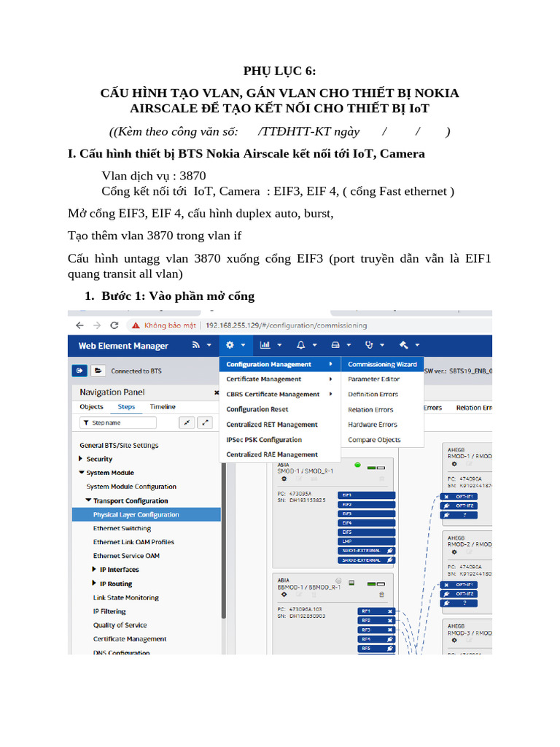The width and height of the screenshot is (560, 747).
Task: Switch to the Timeline tab
Action: coord(163,407)
